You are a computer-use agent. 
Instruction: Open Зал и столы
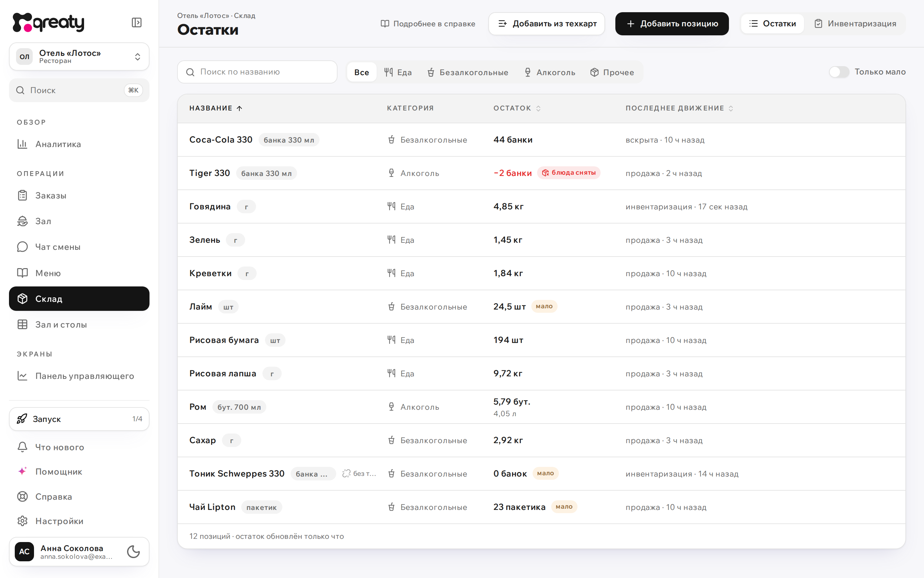click(x=79, y=325)
